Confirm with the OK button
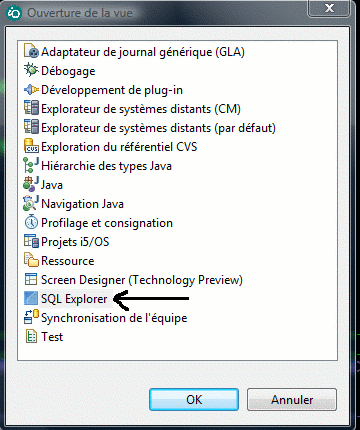Image resolution: width=360 pixels, height=430 pixels. tap(194, 399)
